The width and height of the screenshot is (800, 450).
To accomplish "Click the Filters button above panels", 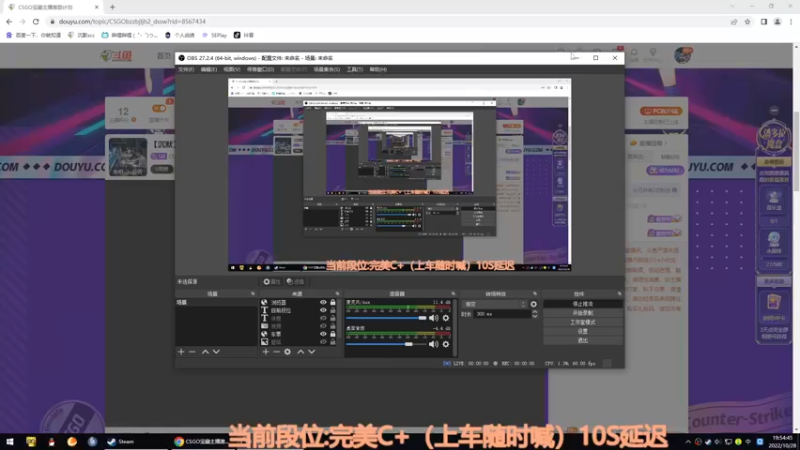I will pos(295,282).
